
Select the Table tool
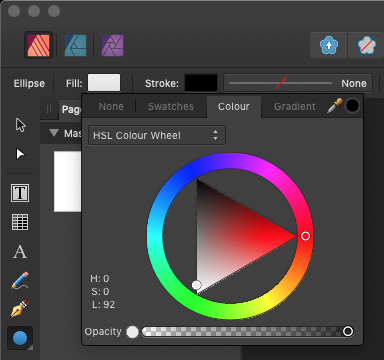(20, 222)
